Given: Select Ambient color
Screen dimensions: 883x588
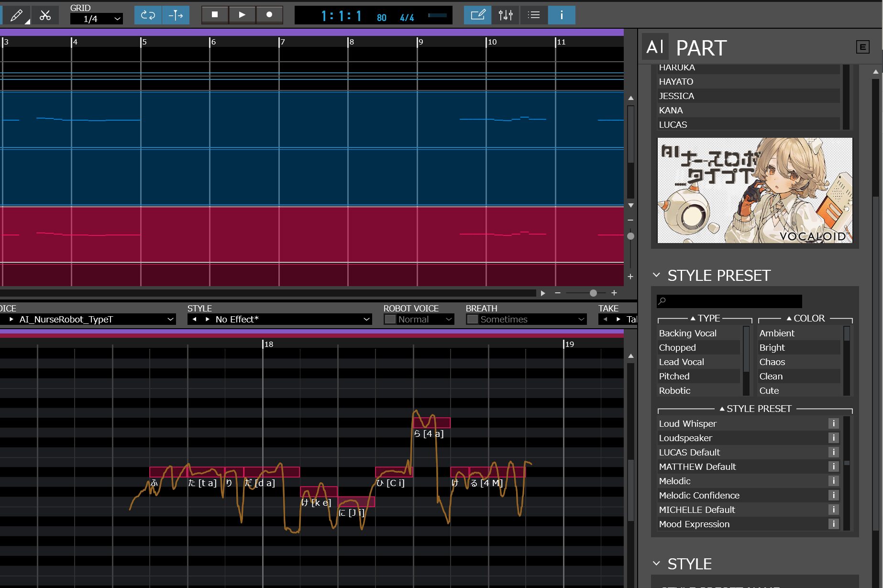Looking at the screenshot, I should coord(799,333).
